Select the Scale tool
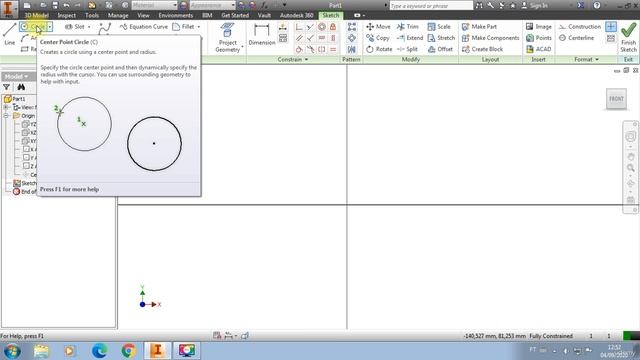 point(439,27)
